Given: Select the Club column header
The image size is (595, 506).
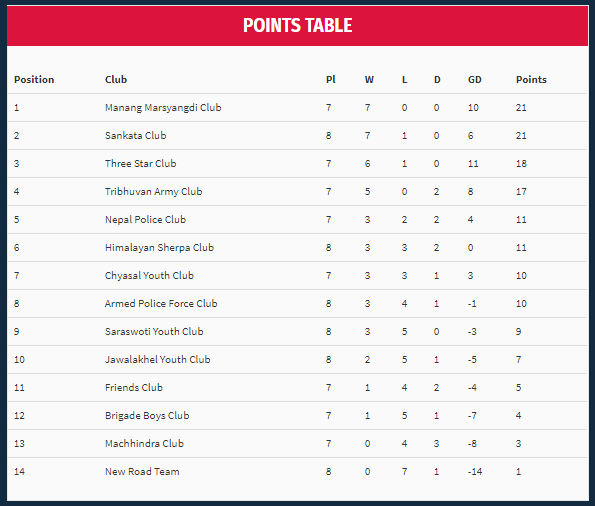Looking at the screenshot, I should click(x=116, y=79).
